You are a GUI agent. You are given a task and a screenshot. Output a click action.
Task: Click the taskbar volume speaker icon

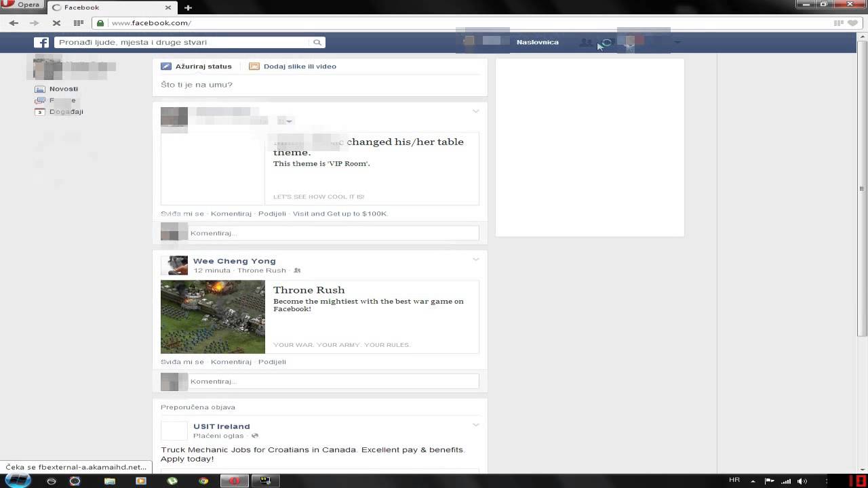(802, 481)
